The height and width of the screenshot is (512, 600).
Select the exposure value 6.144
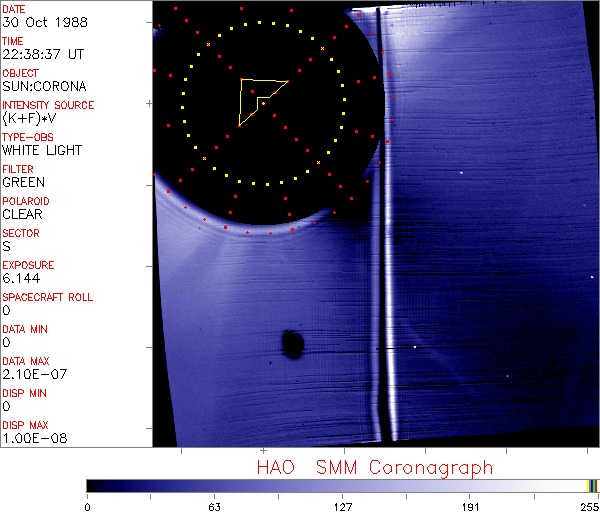click(x=21, y=278)
